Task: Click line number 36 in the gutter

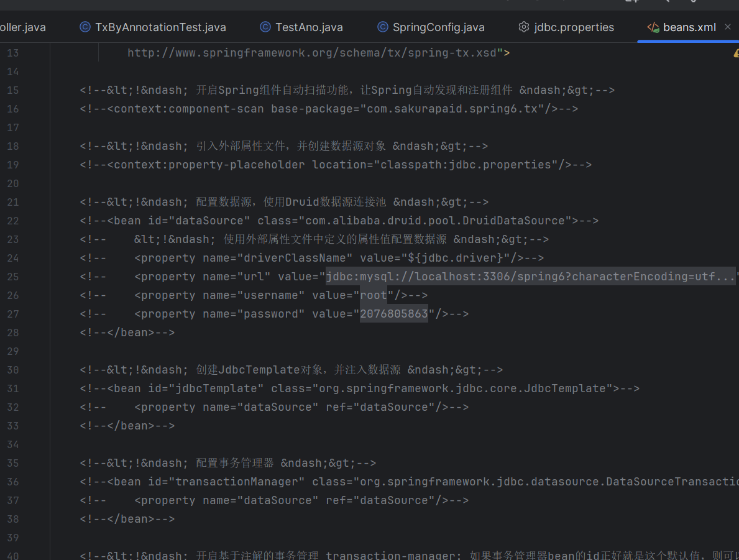Action: tap(13, 482)
